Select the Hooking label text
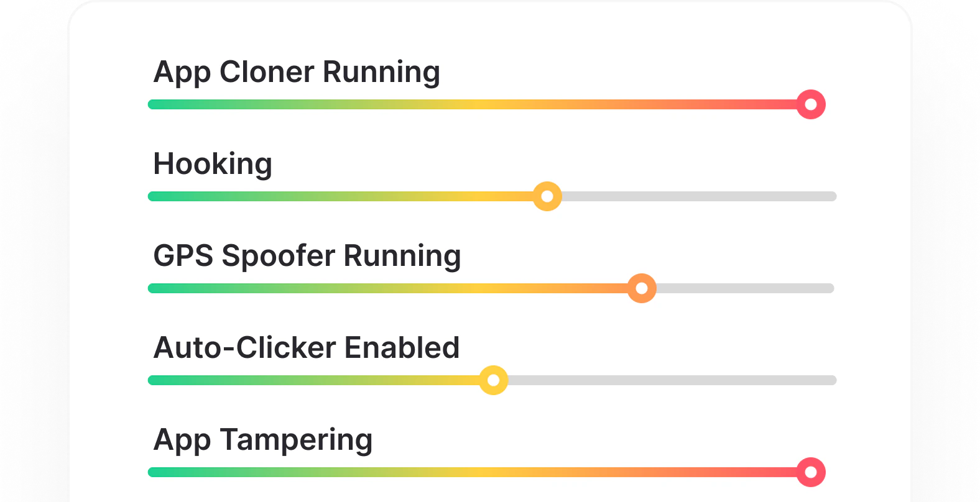This screenshot has width=980, height=502. coord(213,164)
